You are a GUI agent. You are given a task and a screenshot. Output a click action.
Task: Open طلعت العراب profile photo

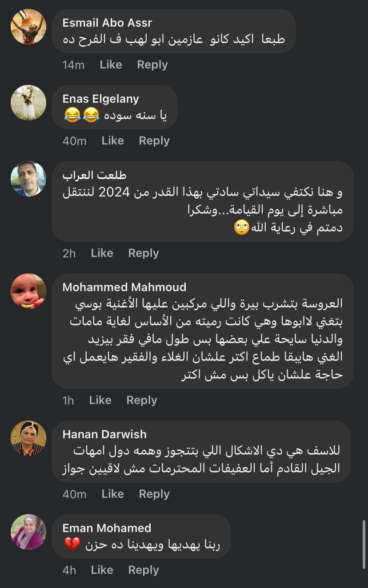[x=28, y=179]
